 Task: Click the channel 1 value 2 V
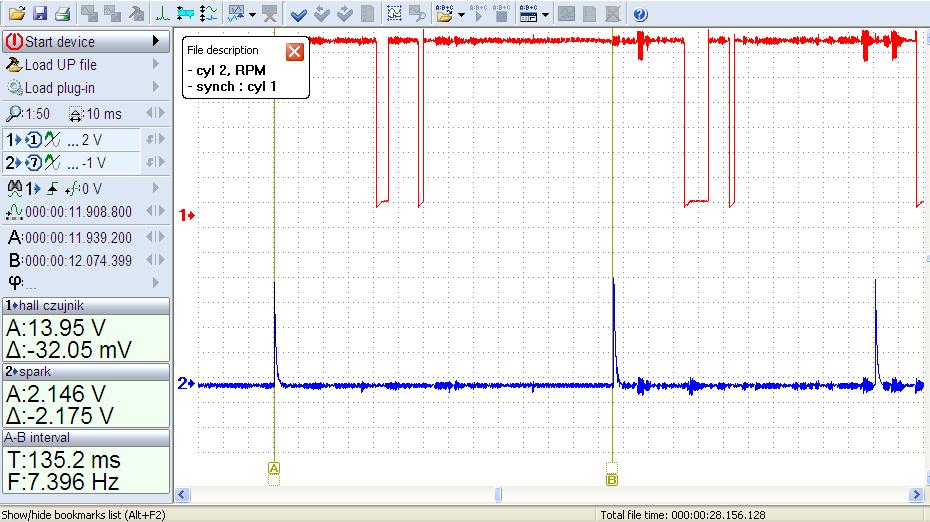pyautogui.click(x=92, y=140)
